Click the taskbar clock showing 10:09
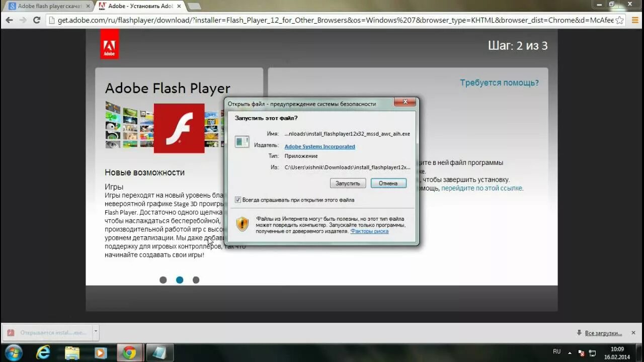This screenshot has height=362, width=644. click(x=617, y=353)
